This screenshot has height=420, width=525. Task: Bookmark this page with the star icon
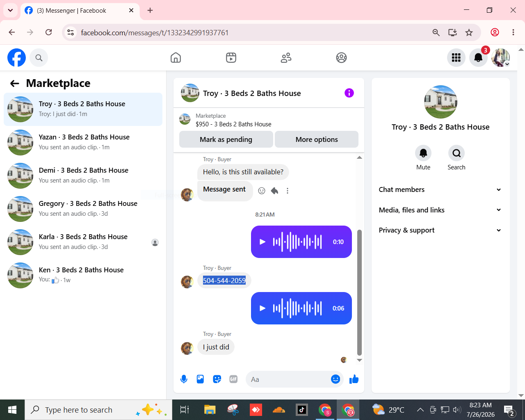(x=469, y=32)
